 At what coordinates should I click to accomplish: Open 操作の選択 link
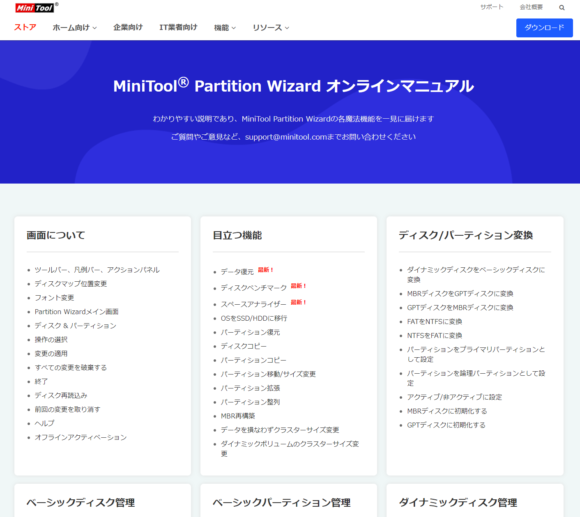click(51, 339)
